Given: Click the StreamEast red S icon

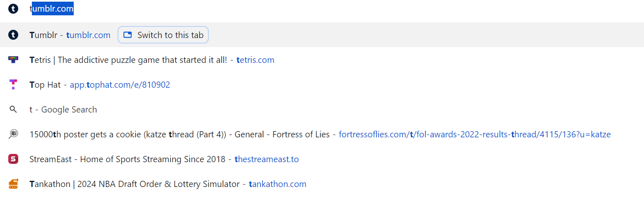Looking at the screenshot, I should (13, 159).
